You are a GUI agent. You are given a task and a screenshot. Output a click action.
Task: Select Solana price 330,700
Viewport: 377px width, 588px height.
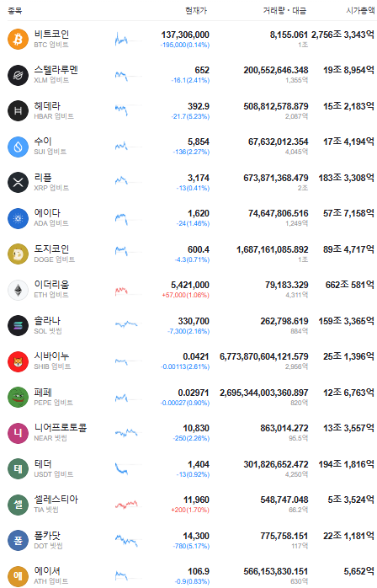pos(194,321)
